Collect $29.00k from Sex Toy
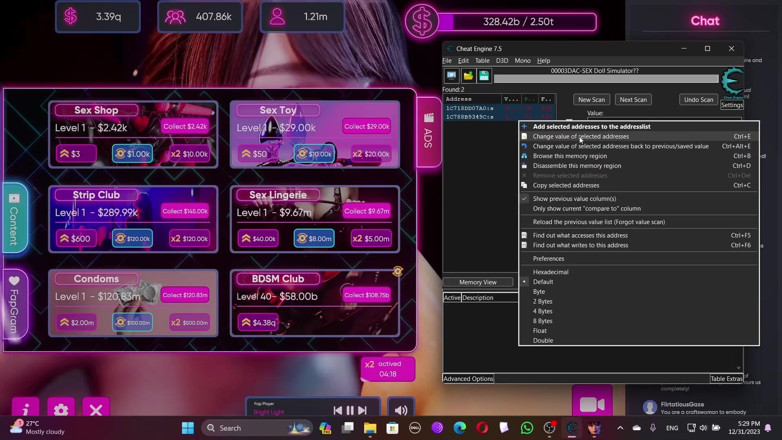 tap(367, 126)
